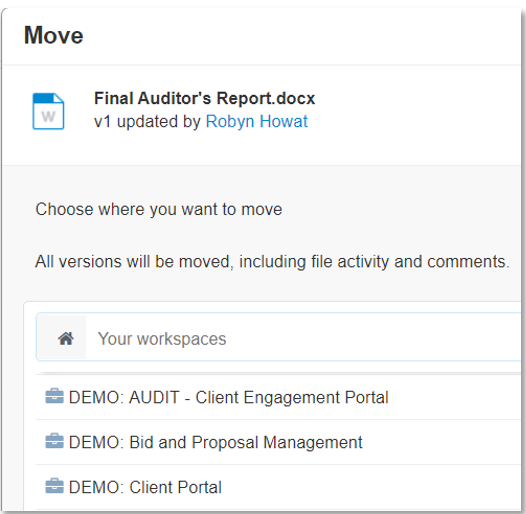Click the word 'Portal' in the AUDIT entry
The width and height of the screenshot is (526, 514).
tap(367, 397)
